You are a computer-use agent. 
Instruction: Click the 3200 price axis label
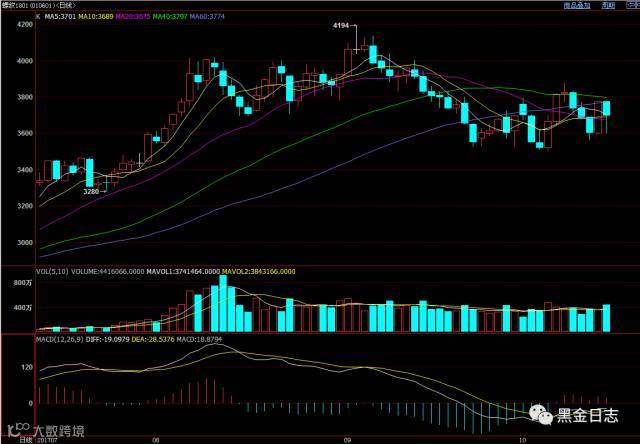pos(25,206)
